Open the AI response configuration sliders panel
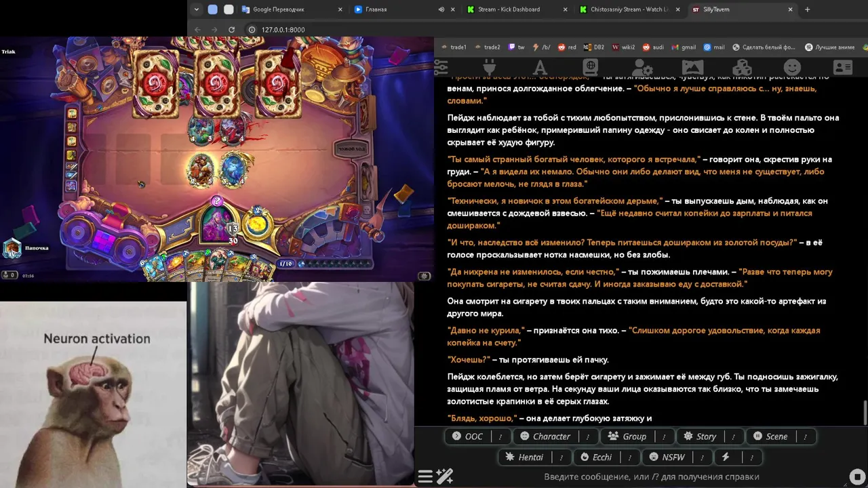The image size is (868, 488). 441,67
